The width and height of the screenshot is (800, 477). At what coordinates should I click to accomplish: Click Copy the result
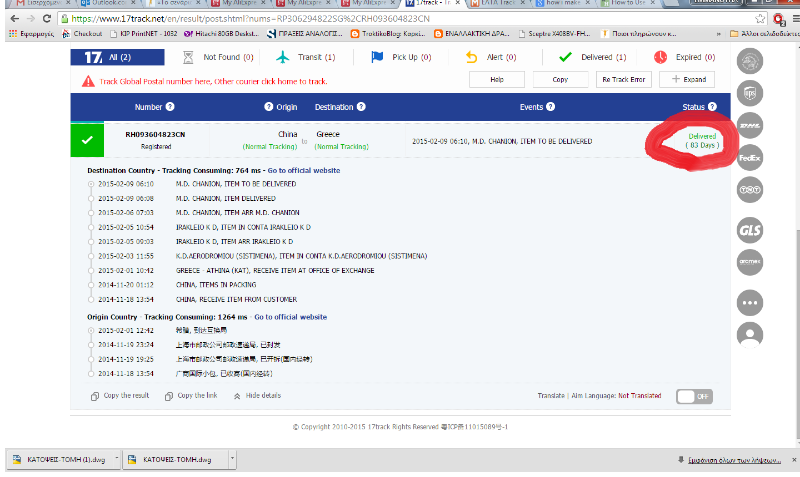pyautogui.click(x=120, y=395)
